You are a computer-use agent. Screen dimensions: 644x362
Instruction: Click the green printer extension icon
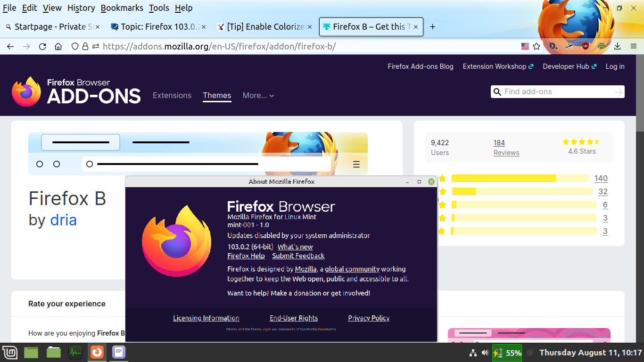tap(602, 46)
